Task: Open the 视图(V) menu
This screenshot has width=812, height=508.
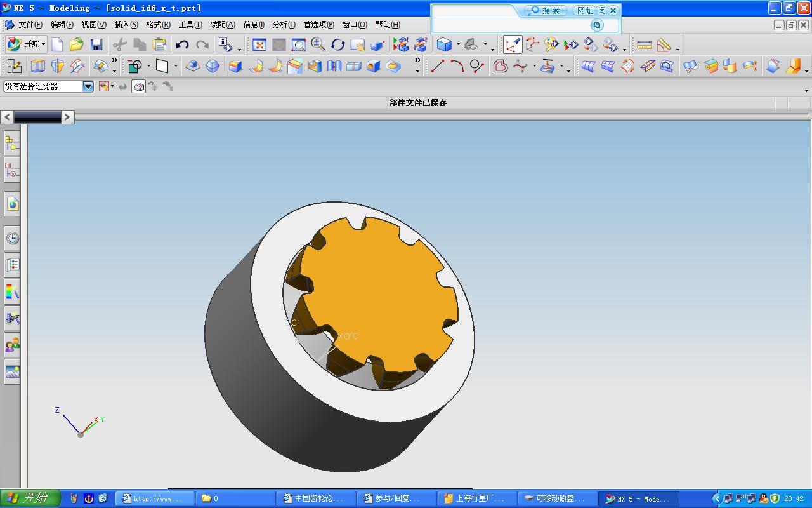Action: click(94, 24)
